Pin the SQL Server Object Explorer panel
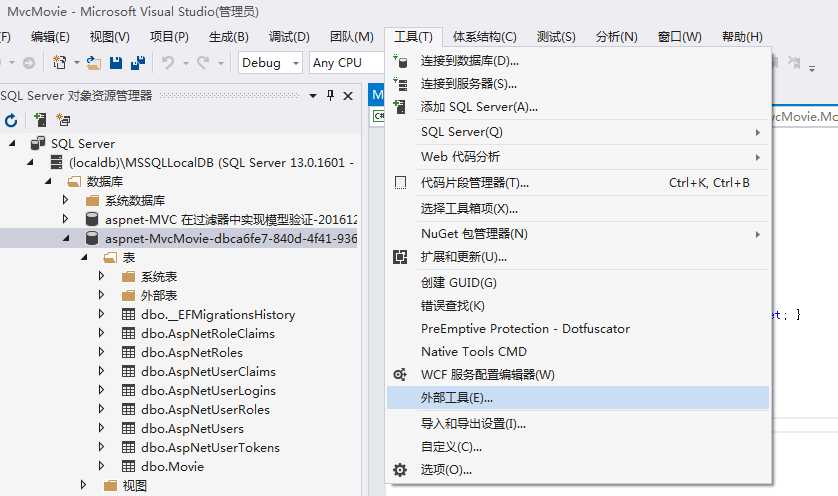Image resolution: width=838 pixels, height=496 pixels. (x=330, y=96)
